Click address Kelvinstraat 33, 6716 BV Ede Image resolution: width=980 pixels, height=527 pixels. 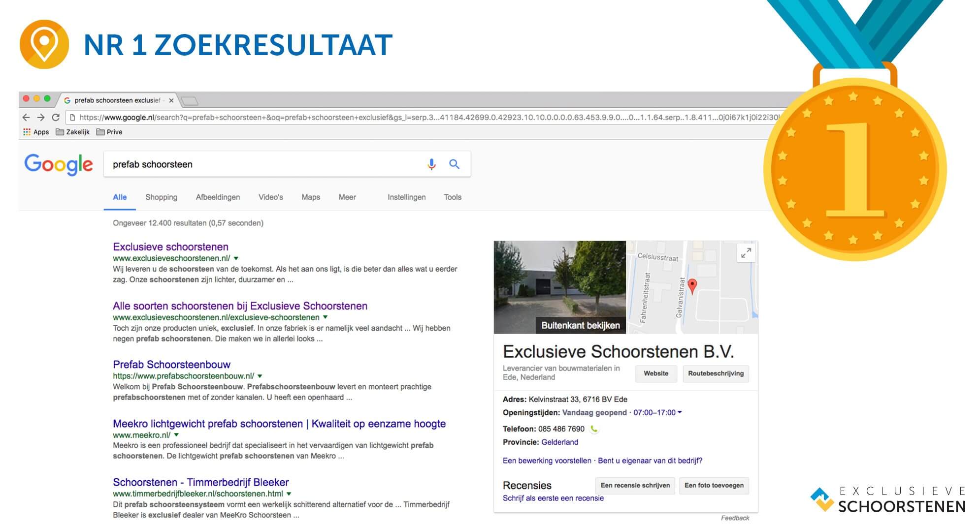(x=578, y=399)
